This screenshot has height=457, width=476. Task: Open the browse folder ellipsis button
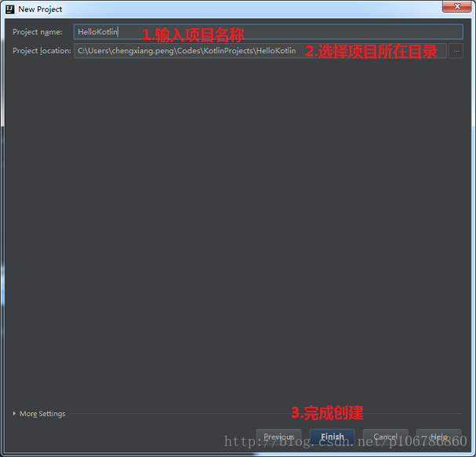tap(456, 51)
